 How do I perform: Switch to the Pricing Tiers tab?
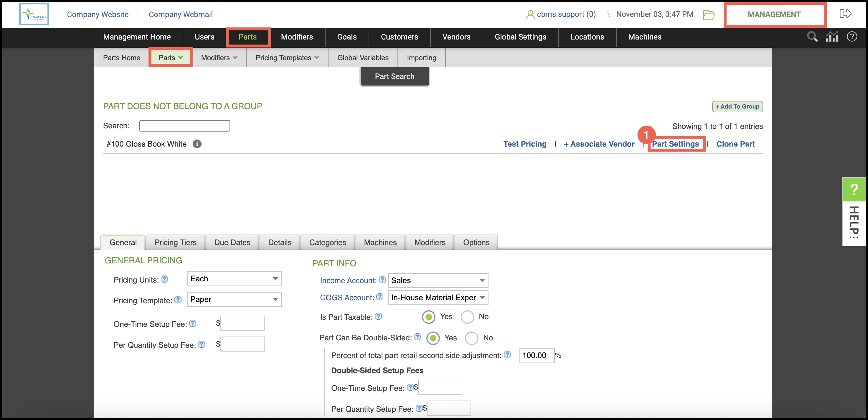click(175, 242)
